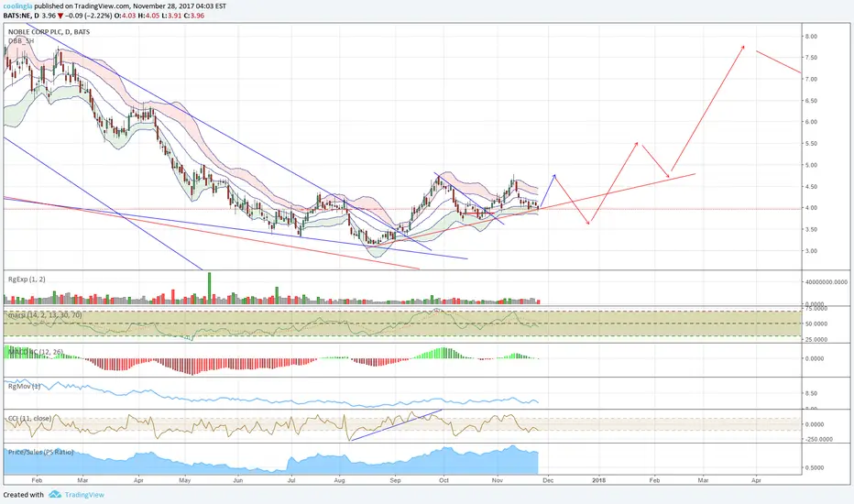Screen dimensions: 854x504
Task: Click the 40000000.0000 volume scale label
Action: (x=827, y=282)
